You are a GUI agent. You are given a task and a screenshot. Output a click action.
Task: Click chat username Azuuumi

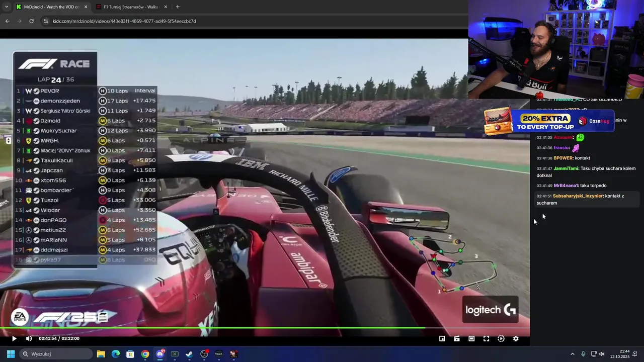(563, 137)
